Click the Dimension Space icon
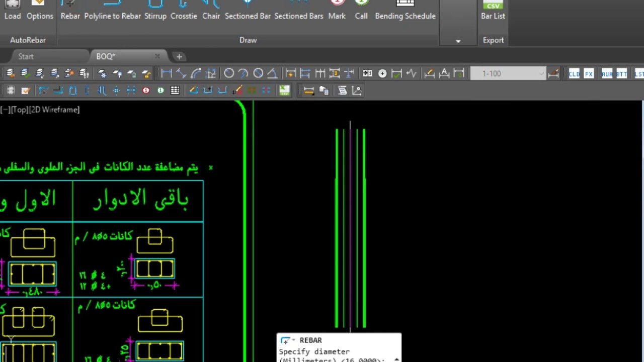Image resolution: width=644 pixels, height=362 pixels. [x=335, y=73]
